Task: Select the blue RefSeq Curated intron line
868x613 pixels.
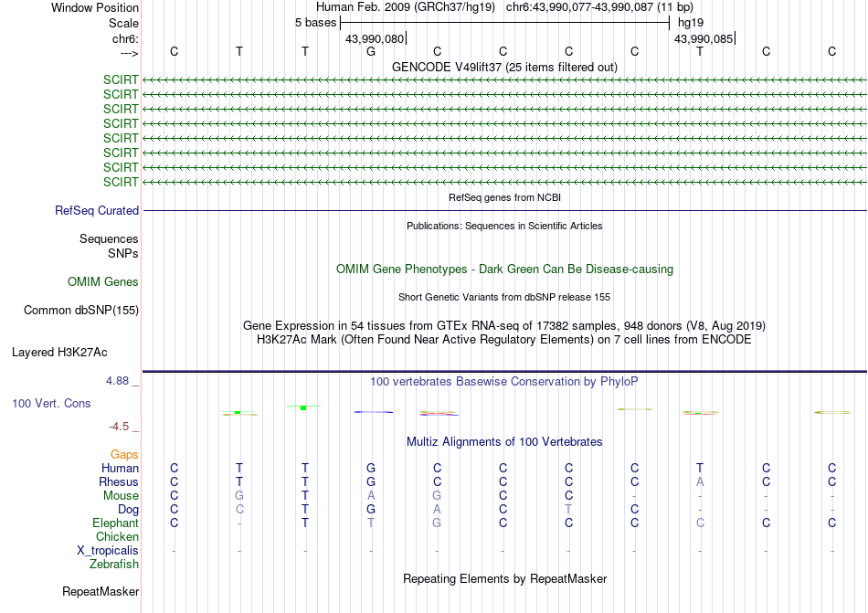Action: 504,210
